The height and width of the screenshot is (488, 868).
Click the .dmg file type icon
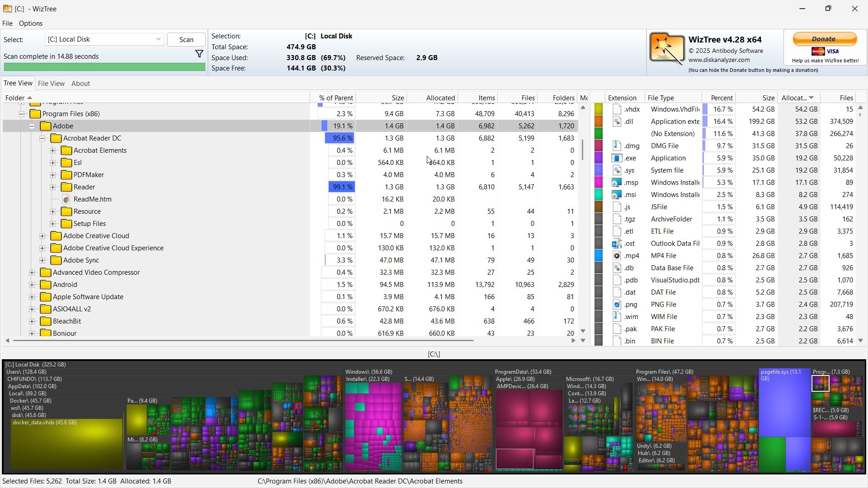point(617,146)
